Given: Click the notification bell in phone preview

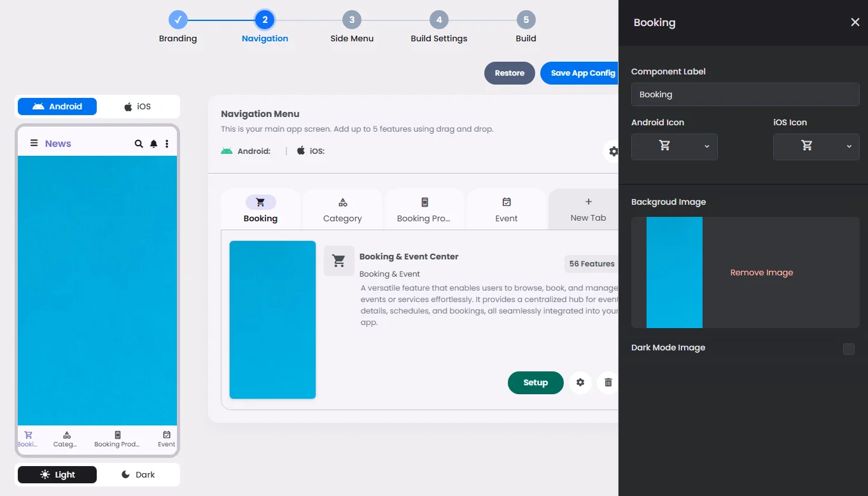Looking at the screenshot, I should click(153, 144).
